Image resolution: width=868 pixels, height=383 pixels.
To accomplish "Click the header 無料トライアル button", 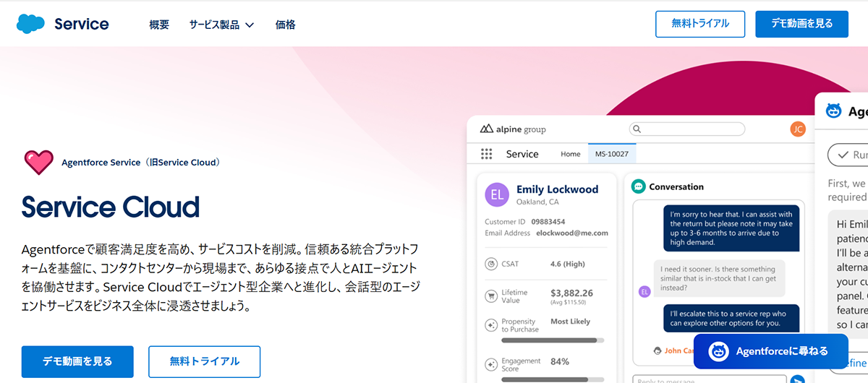I will [x=699, y=24].
